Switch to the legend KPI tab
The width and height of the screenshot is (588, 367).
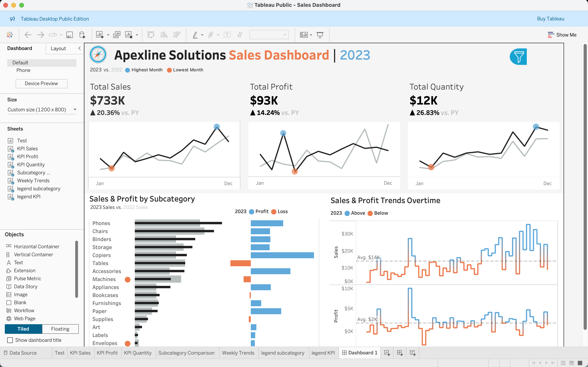click(x=323, y=353)
